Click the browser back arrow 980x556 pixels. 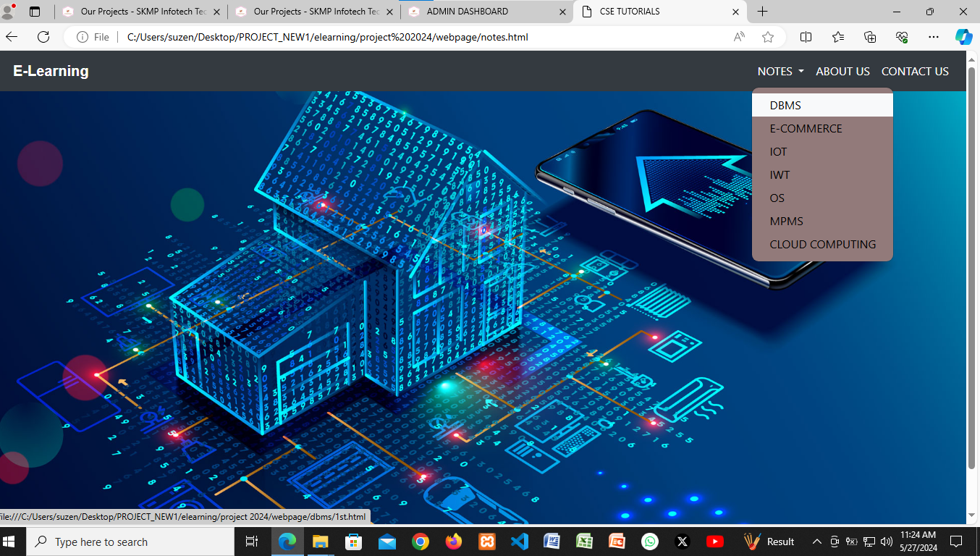12,37
